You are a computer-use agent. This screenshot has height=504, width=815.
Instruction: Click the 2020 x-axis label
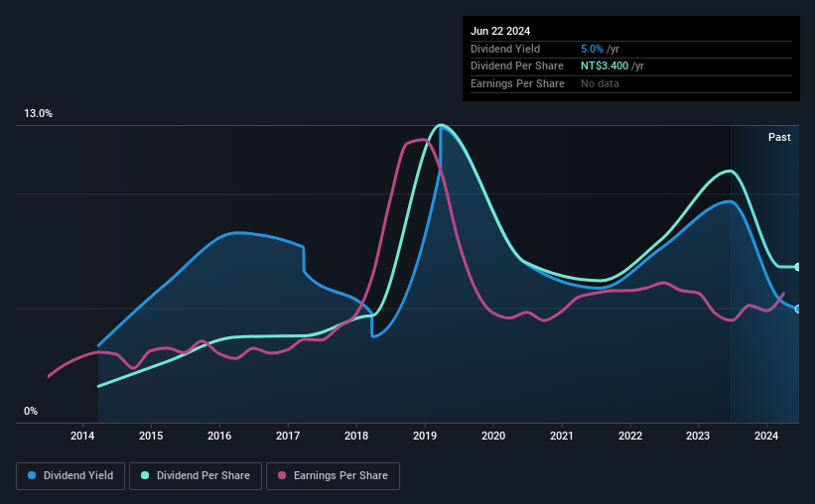[x=493, y=436]
